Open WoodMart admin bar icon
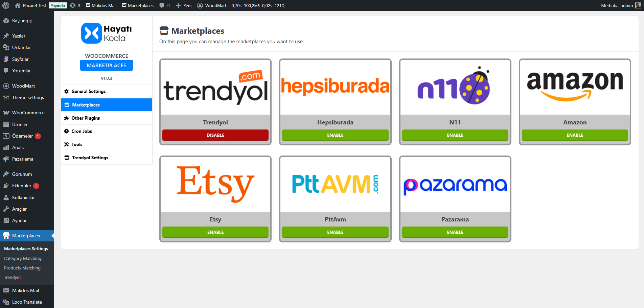 200,5
